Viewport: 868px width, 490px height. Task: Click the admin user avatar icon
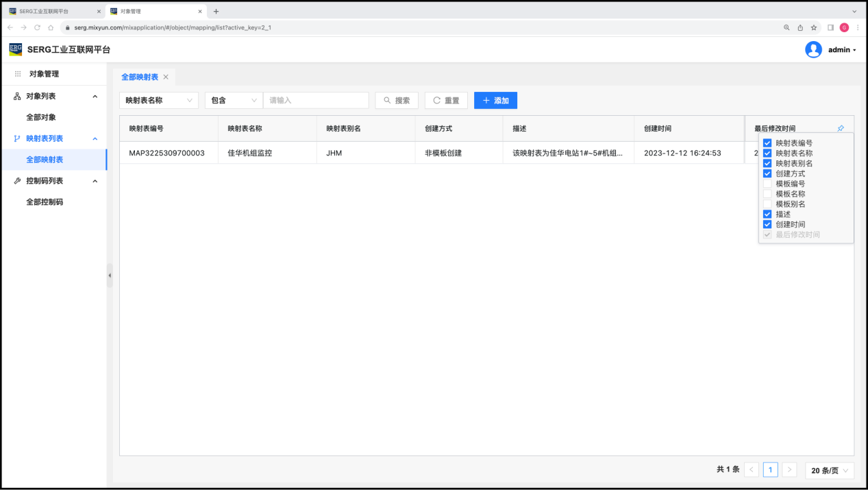[813, 49]
